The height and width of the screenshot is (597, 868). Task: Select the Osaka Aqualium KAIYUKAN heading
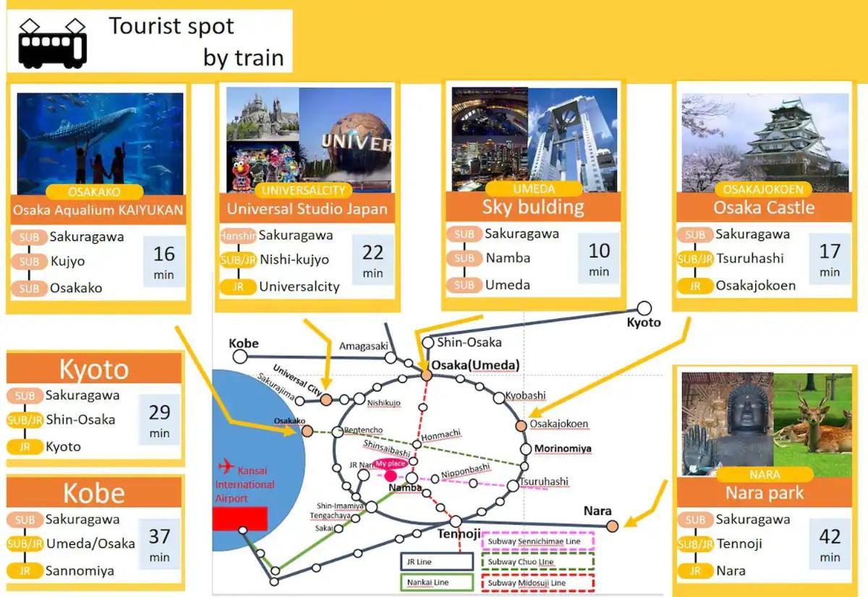[98, 211]
